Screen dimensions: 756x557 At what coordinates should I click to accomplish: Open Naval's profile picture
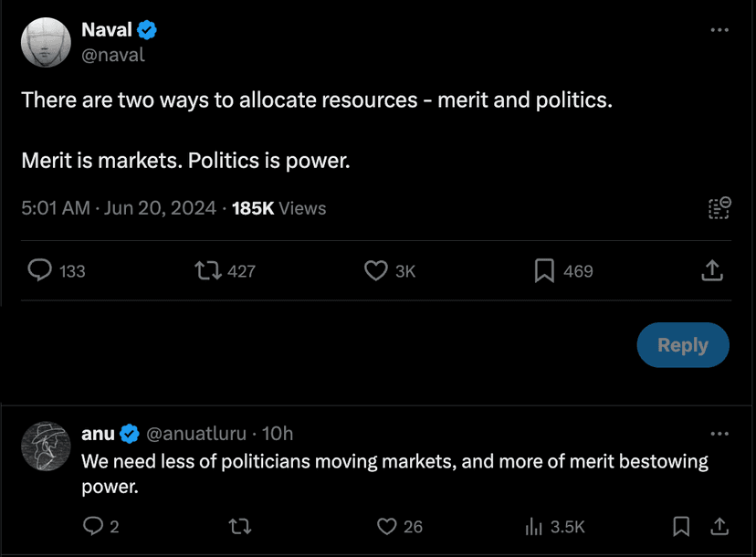pos(46,43)
